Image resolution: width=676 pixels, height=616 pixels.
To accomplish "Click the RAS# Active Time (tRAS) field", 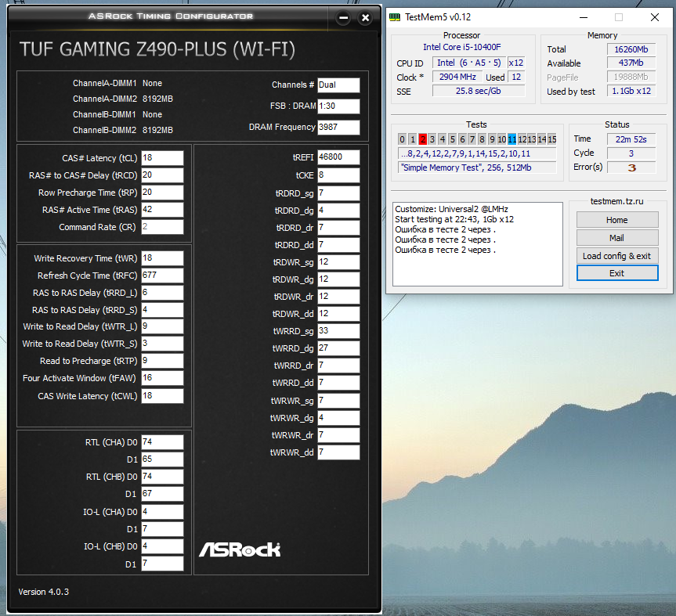I will (x=162, y=209).
